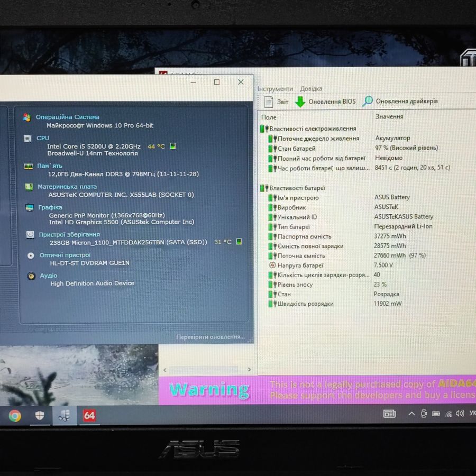Open the Пам'ять section heading
This screenshot has width=476, height=476.
(50, 166)
